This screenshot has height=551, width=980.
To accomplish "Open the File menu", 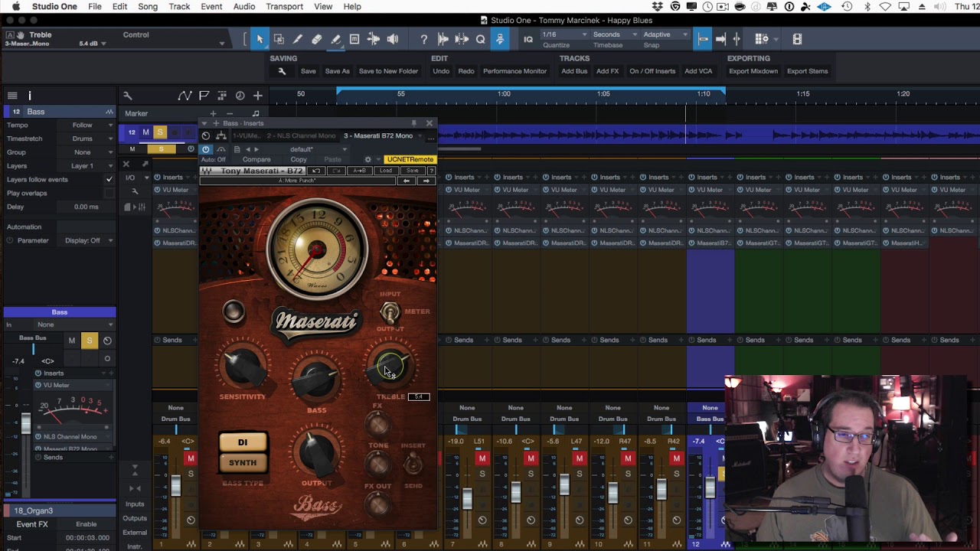I will pyautogui.click(x=95, y=7).
